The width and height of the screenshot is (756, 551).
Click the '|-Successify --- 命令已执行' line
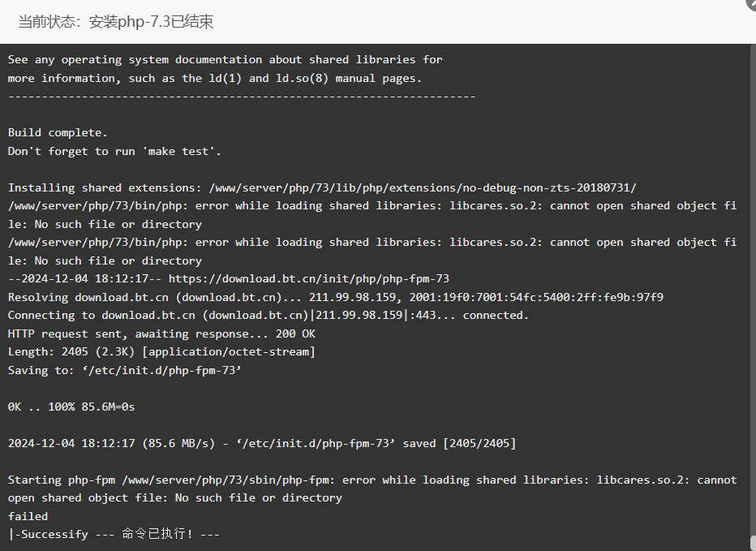114,534
